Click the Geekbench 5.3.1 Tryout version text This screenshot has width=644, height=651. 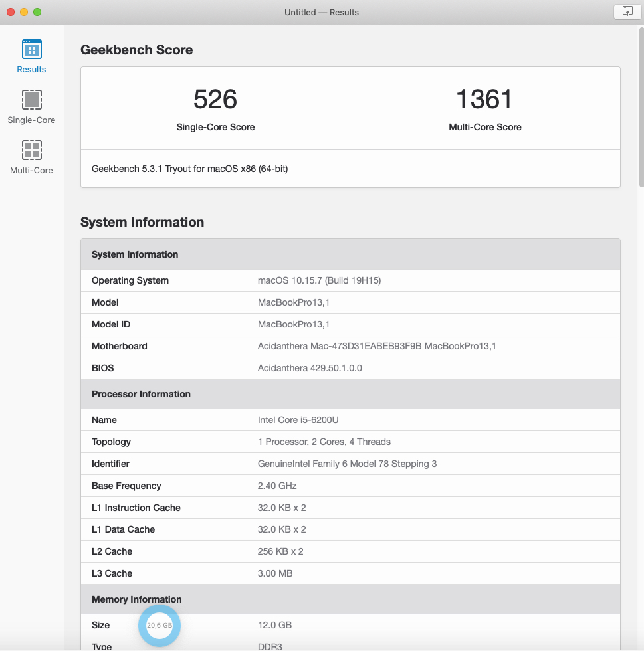click(x=189, y=169)
